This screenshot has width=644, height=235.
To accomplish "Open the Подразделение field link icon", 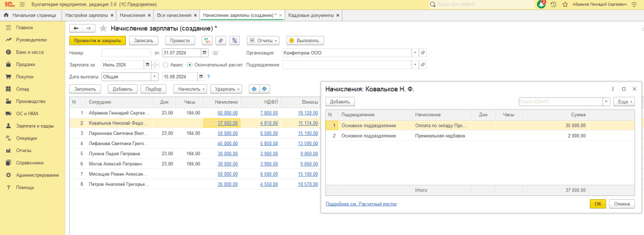I will (x=423, y=65).
